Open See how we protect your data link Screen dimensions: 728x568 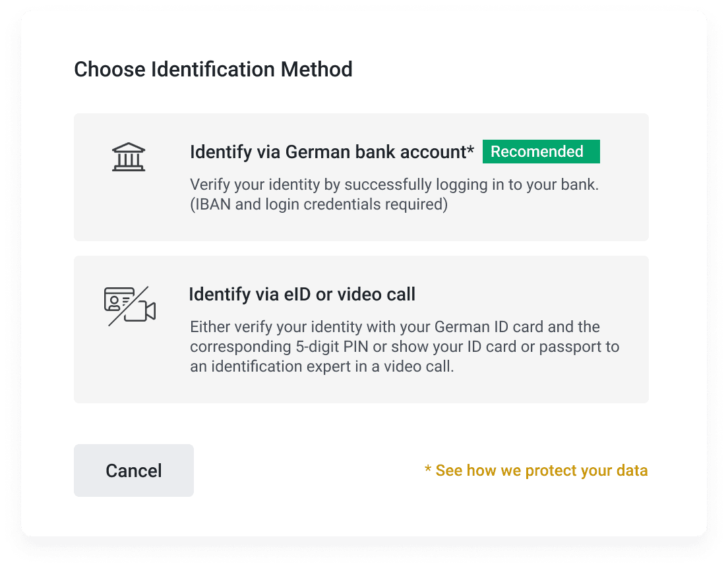click(536, 470)
